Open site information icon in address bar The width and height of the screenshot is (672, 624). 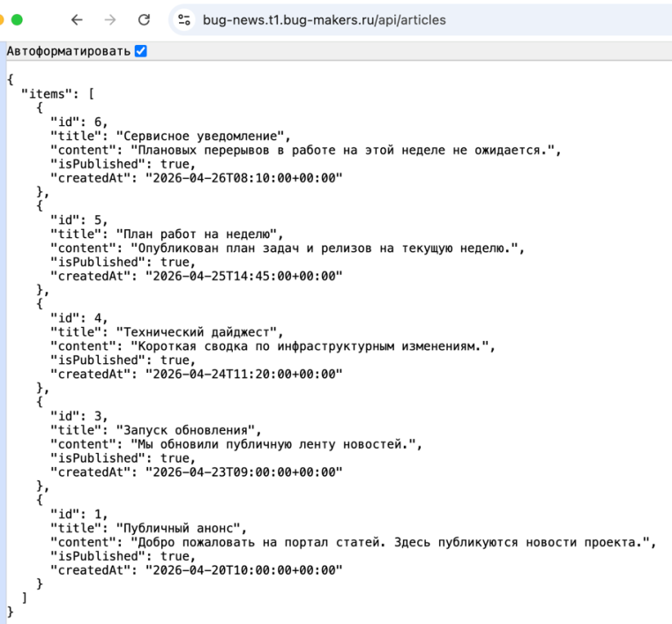[184, 19]
